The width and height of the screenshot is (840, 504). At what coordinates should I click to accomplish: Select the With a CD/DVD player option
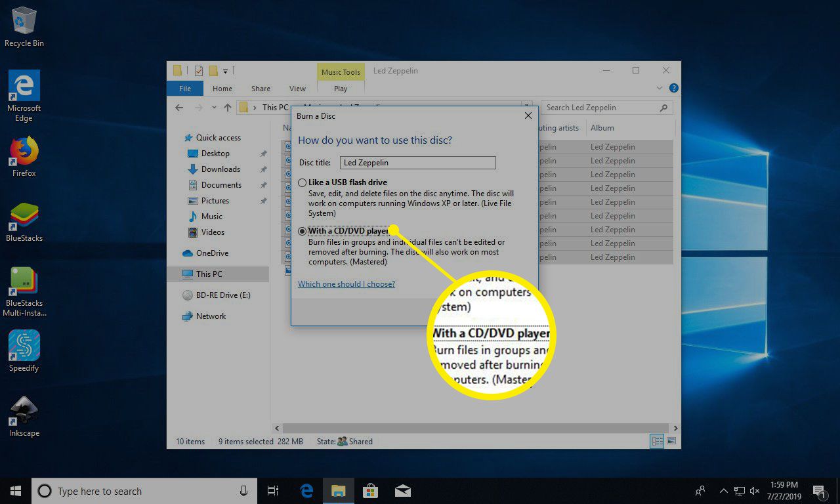tap(303, 231)
